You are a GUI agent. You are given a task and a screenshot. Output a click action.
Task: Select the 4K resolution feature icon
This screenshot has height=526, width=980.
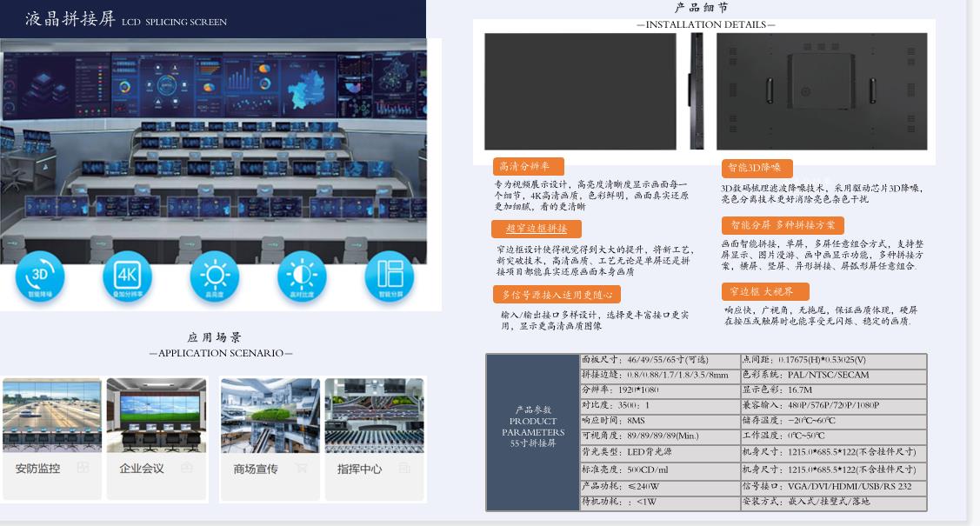coord(127,277)
